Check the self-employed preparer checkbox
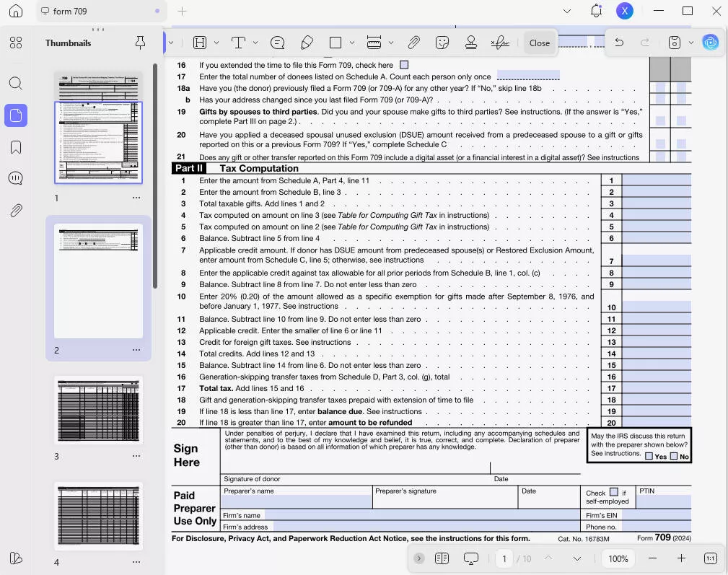Screen dimensions: 728x575 coord(614,492)
